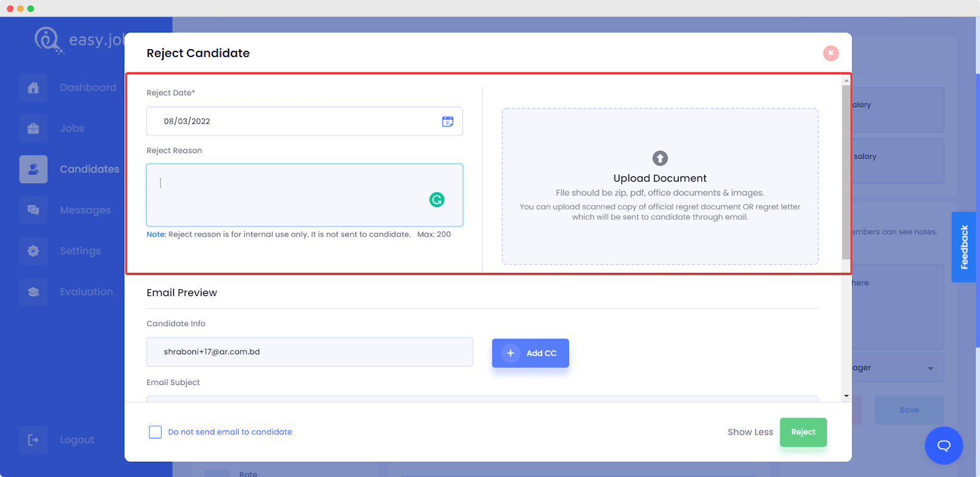The height and width of the screenshot is (477, 980).
Task: Click the plus icon in Add CC button
Action: [x=510, y=353]
